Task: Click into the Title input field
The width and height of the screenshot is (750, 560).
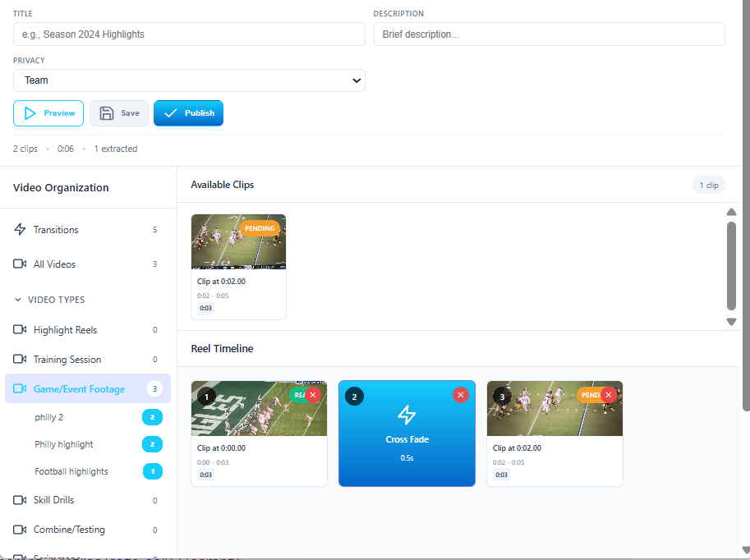Action: click(189, 34)
